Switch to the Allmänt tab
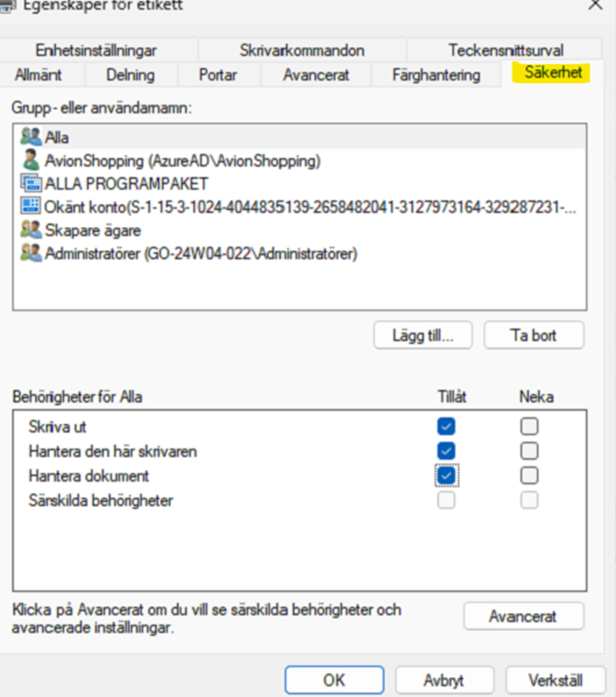Screen dimensions: 616x697 tap(38, 75)
